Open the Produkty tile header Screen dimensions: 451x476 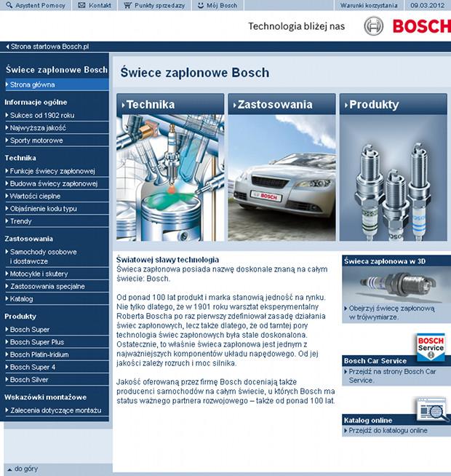click(394, 104)
